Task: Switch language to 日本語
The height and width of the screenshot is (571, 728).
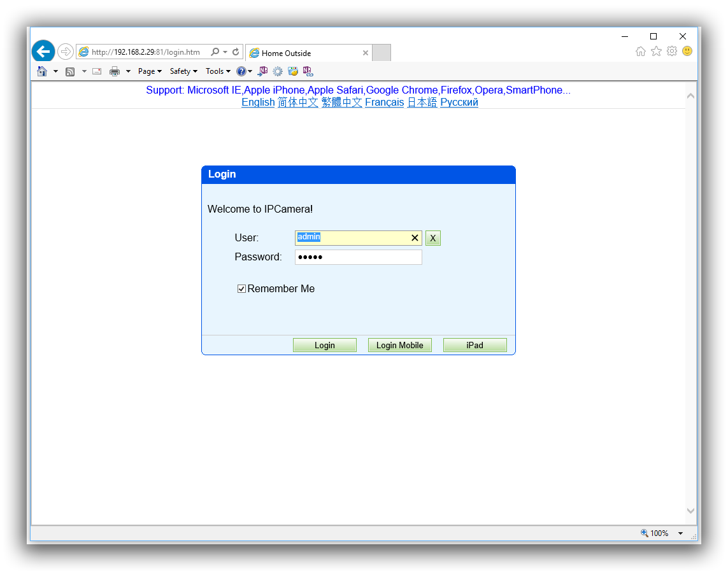Action: click(422, 102)
